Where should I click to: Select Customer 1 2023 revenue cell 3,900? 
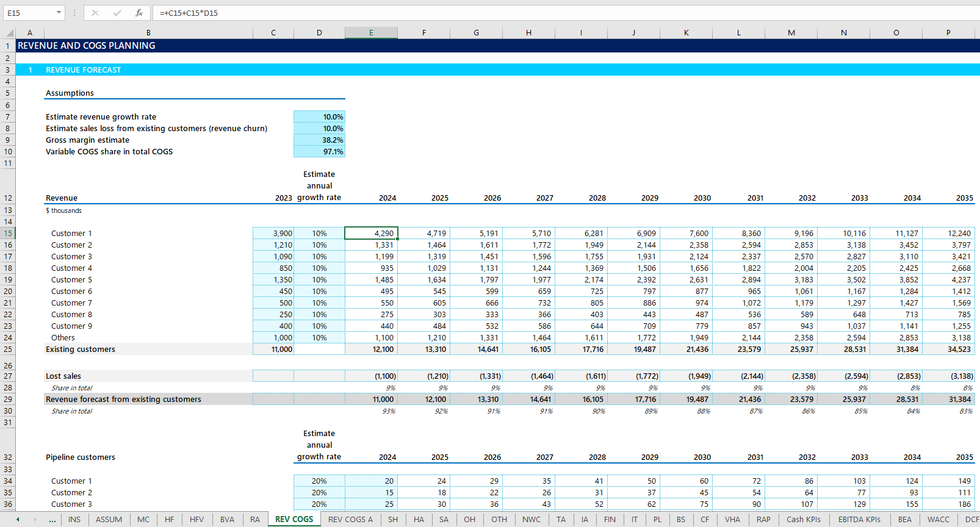[x=273, y=234]
